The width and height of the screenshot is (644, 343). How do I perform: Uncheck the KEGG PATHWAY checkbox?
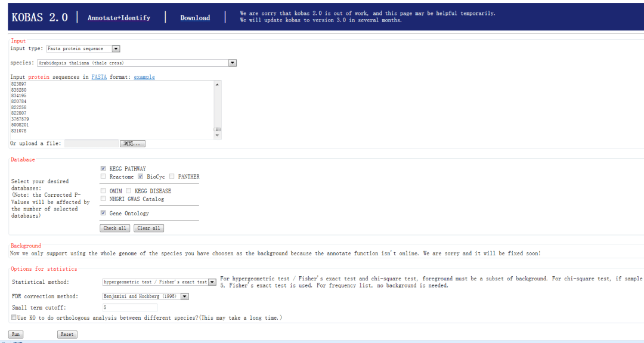click(103, 168)
